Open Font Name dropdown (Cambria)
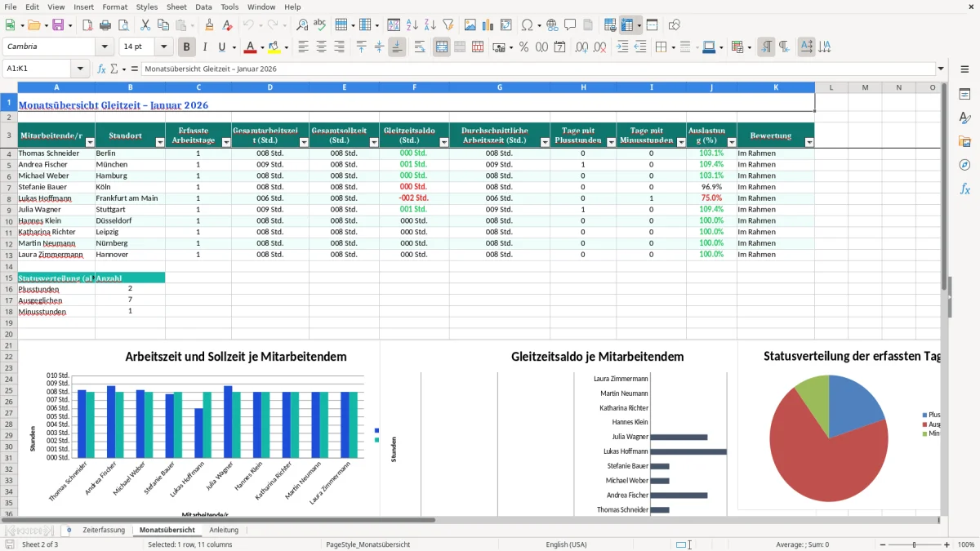This screenshot has height=551, width=980. click(x=106, y=47)
